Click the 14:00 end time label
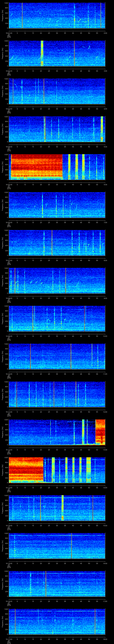 coord(105,487)
